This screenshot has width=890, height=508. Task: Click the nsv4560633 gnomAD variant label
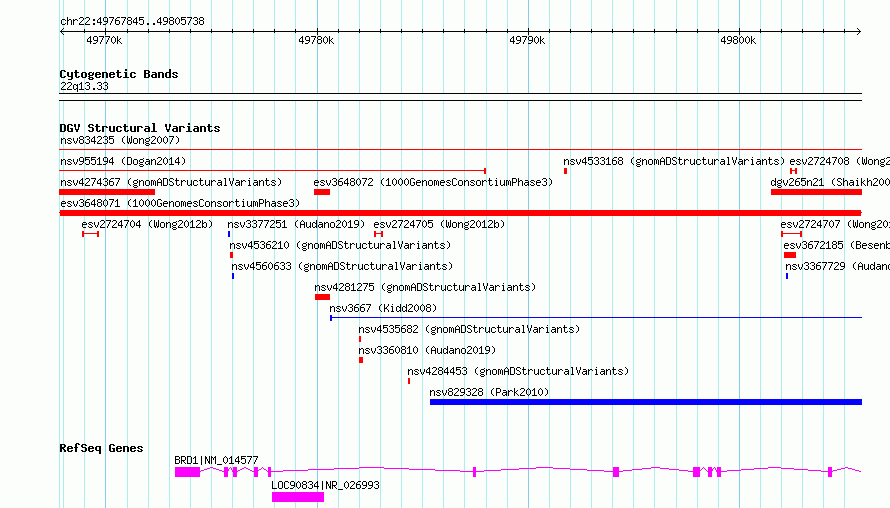tap(342, 266)
